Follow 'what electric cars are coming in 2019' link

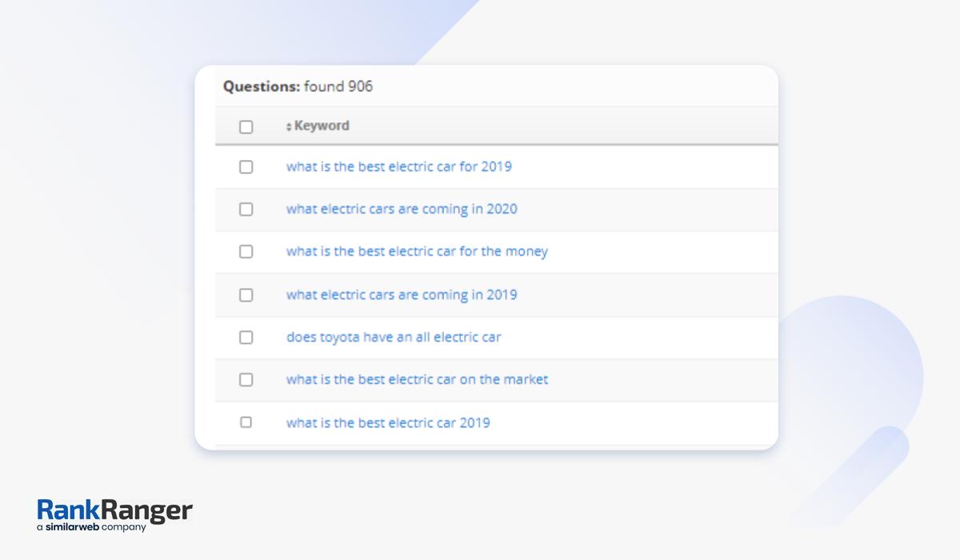click(x=402, y=294)
